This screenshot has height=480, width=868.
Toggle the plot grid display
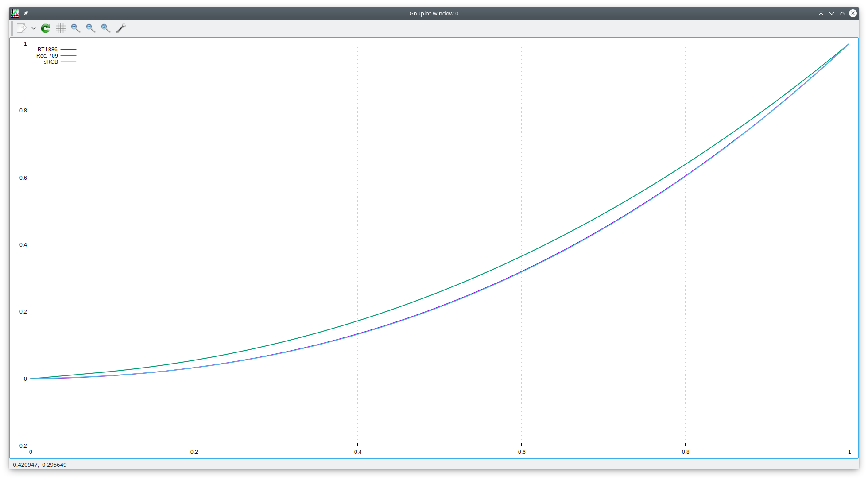(x=61, y=28)
